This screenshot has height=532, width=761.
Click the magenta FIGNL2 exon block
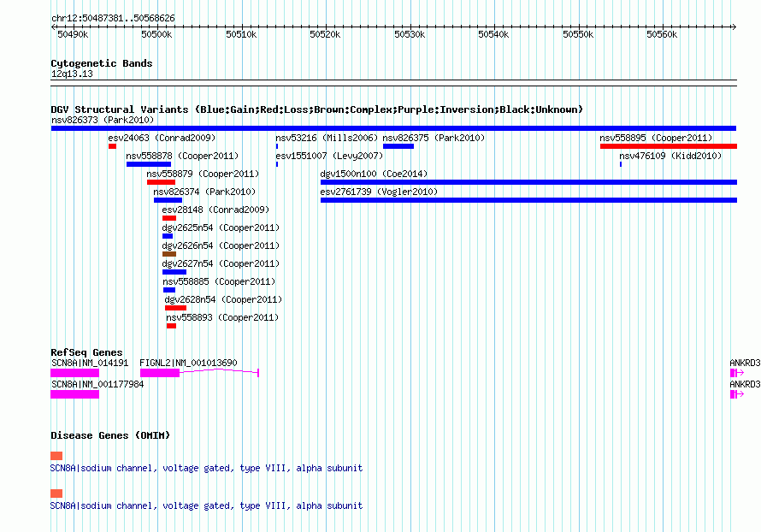[160, 373]
